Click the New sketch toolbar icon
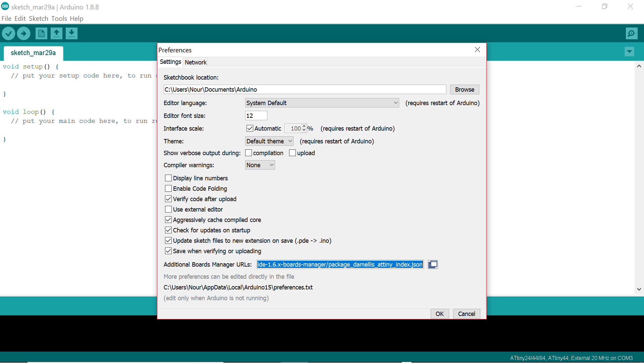The width and height of the screenshot is (644, 364). [x=41, y=33]
